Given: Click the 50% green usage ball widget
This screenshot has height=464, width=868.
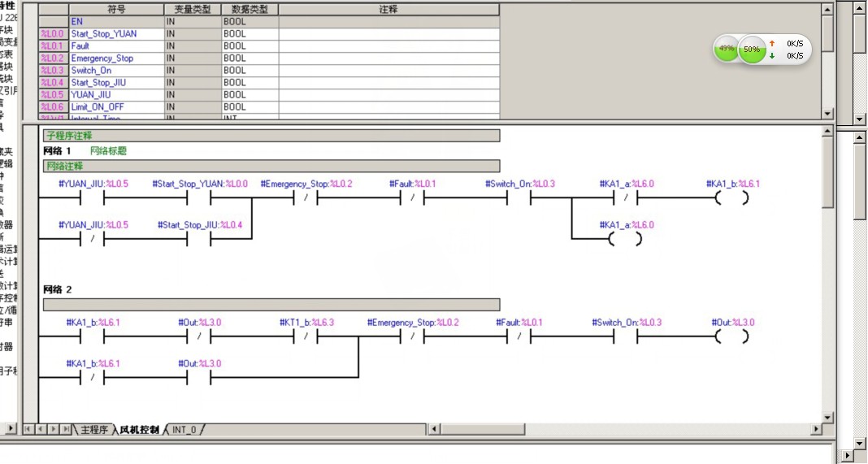Looking at the screenshot, I should [x=753, y=50].
